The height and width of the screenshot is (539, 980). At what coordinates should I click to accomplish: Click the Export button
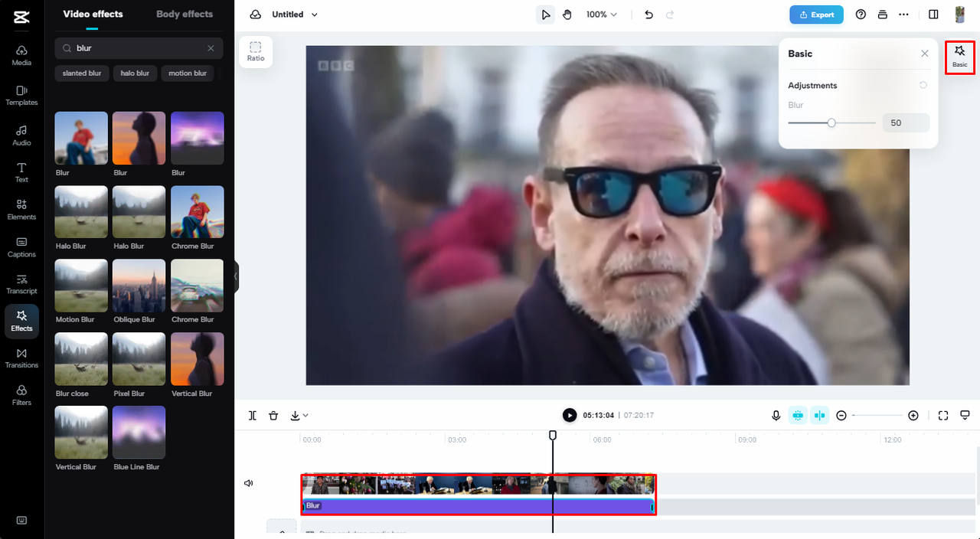coord(816,15)
